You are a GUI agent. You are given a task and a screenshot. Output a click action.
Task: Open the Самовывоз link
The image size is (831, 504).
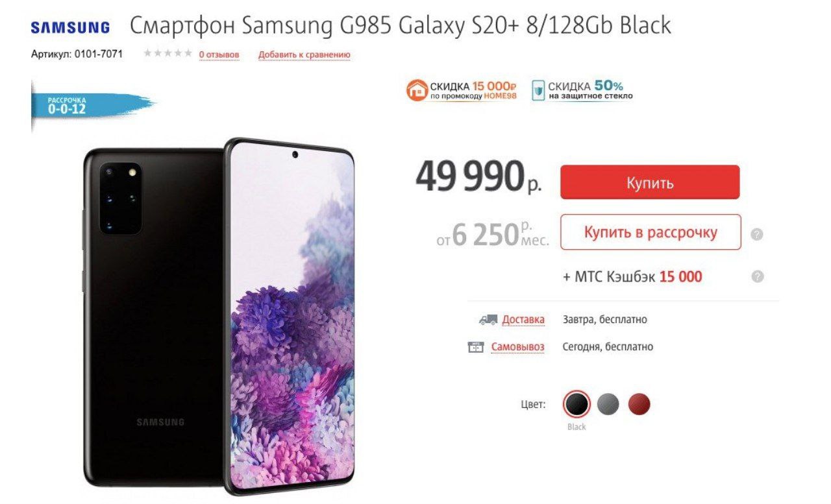pos(517,347)
